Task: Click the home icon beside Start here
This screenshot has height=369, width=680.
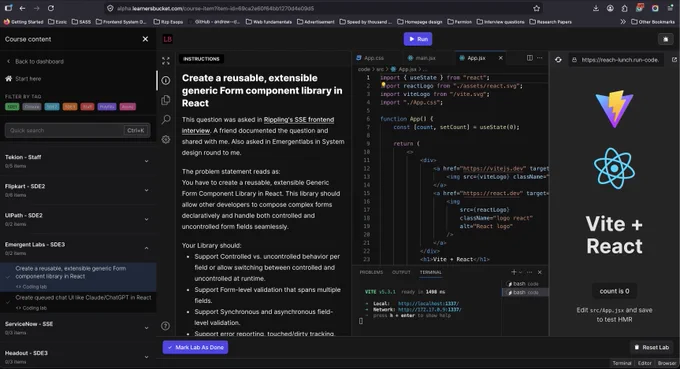Action: pyautogui.click(x=8, y=78)
